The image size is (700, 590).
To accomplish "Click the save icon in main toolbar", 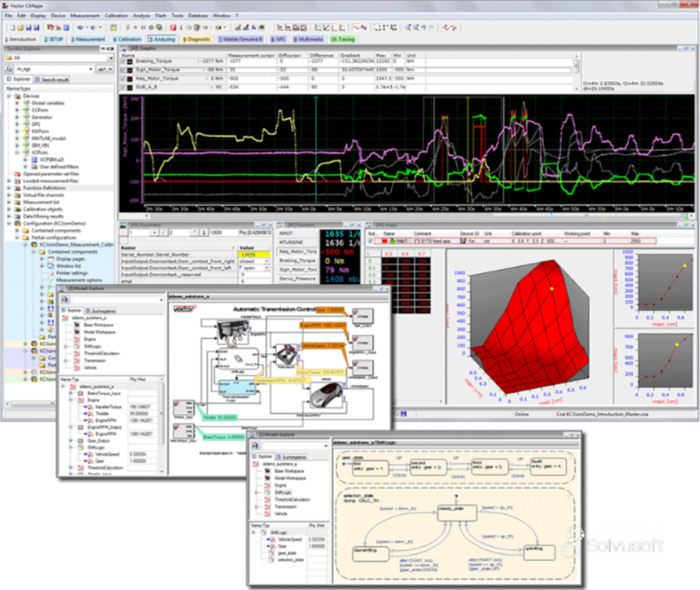I will (x=29, y=27).
